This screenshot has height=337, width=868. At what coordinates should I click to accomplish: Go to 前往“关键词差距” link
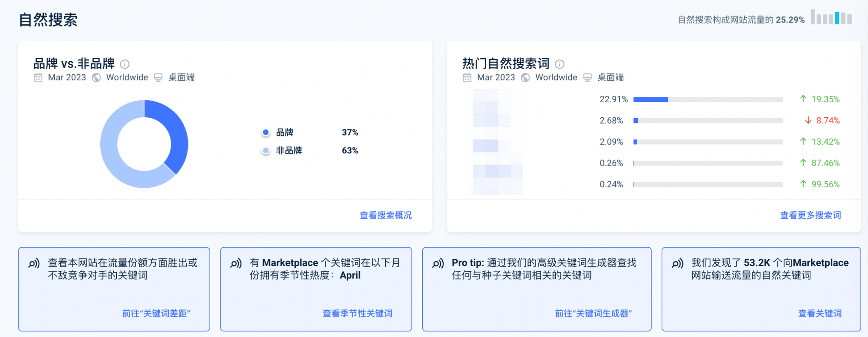156,313
